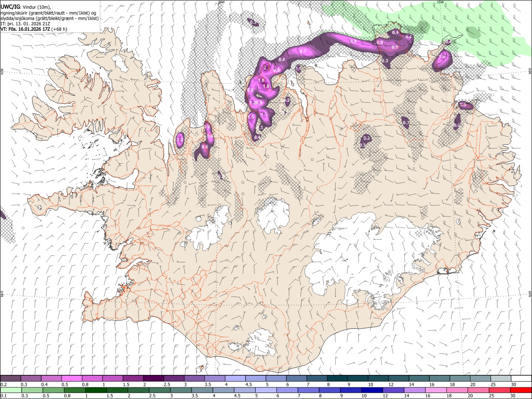This screenshot has width=532, height=399.
Task: Pick the snow-scale swatch between 3.5 and 4
Action: coord(214,378)
